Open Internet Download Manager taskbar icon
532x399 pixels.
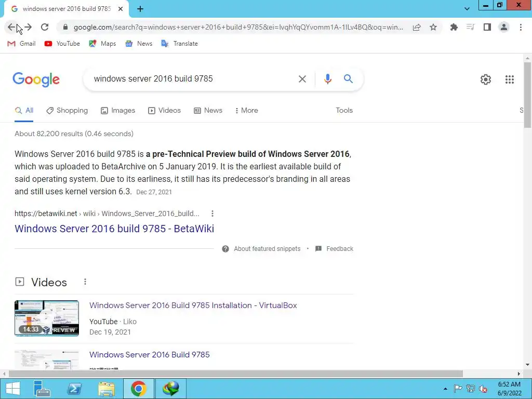[x=170, y=389]
